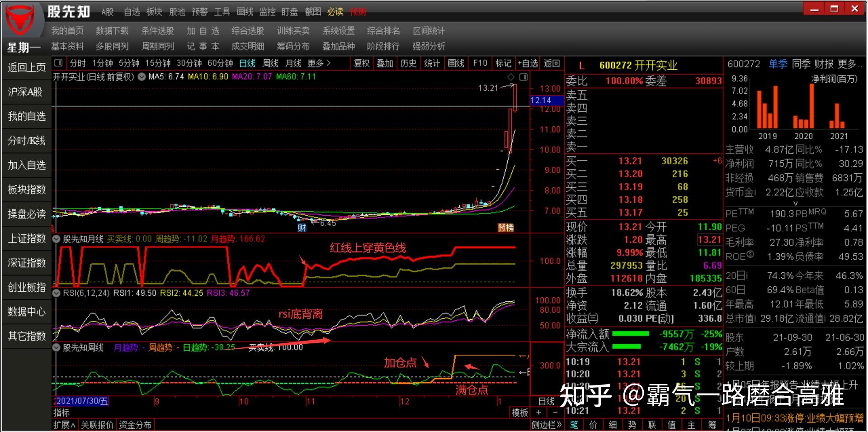Open the 势 trend view icon
Screen dimensions: 868x432
632,425
